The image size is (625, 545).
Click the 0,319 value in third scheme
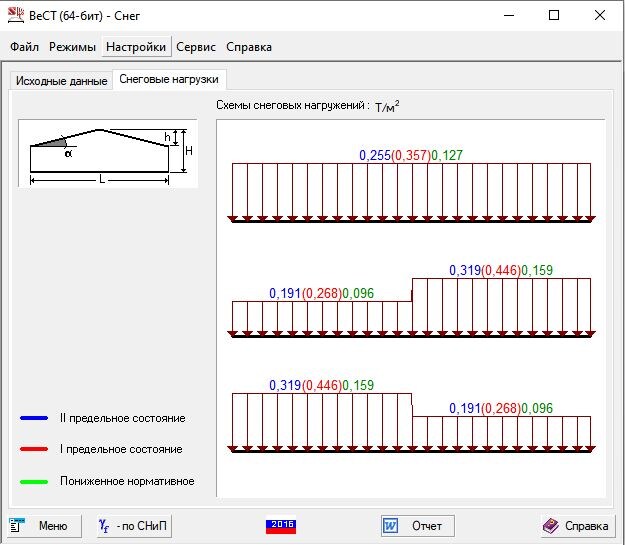coord(285,386)
